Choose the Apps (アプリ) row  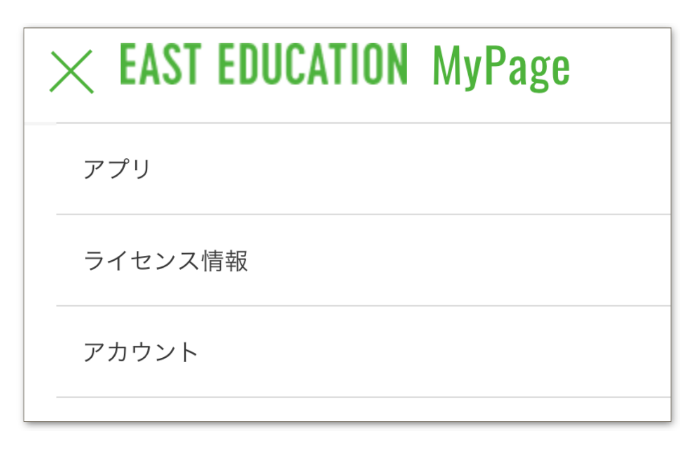coord(363,169)
